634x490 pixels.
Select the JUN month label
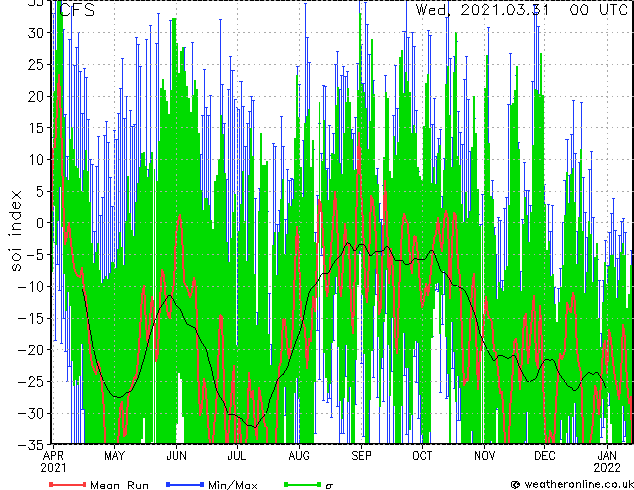tap(177, 456)
